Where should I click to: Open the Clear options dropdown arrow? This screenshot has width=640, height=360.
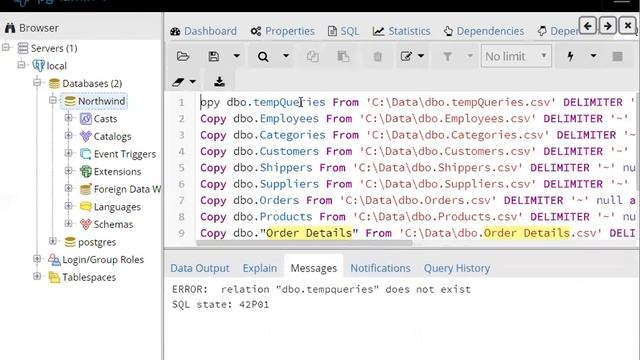[x=193, y=82]
